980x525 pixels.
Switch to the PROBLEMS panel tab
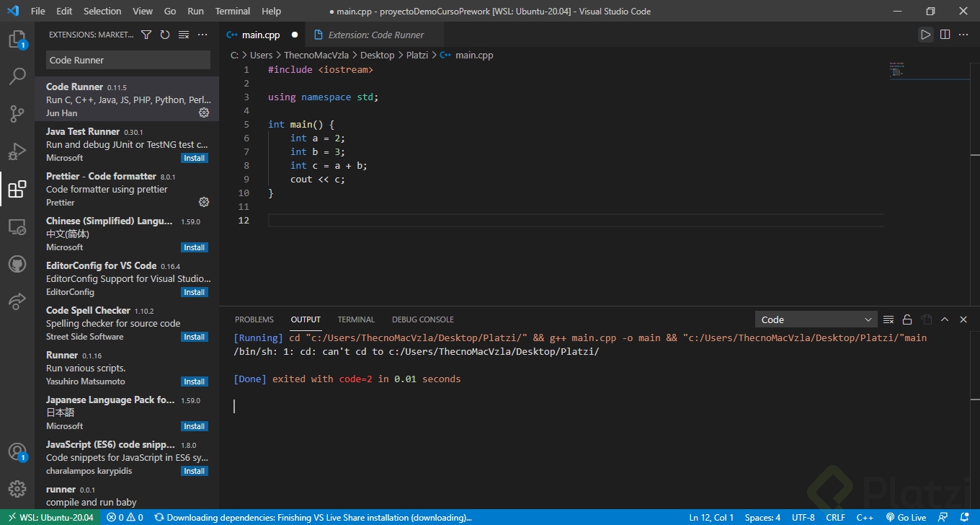point(254,319)
